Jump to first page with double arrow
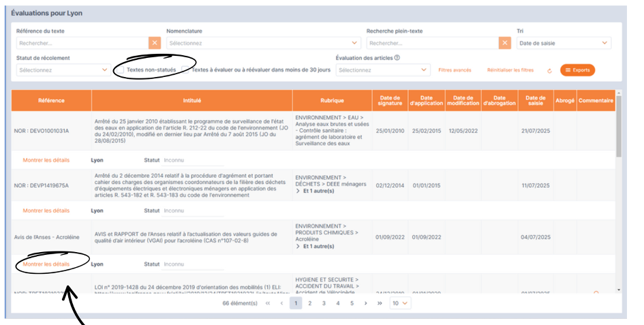The width and height of the screenshot is (644, 325). click(x=267, y=303)
